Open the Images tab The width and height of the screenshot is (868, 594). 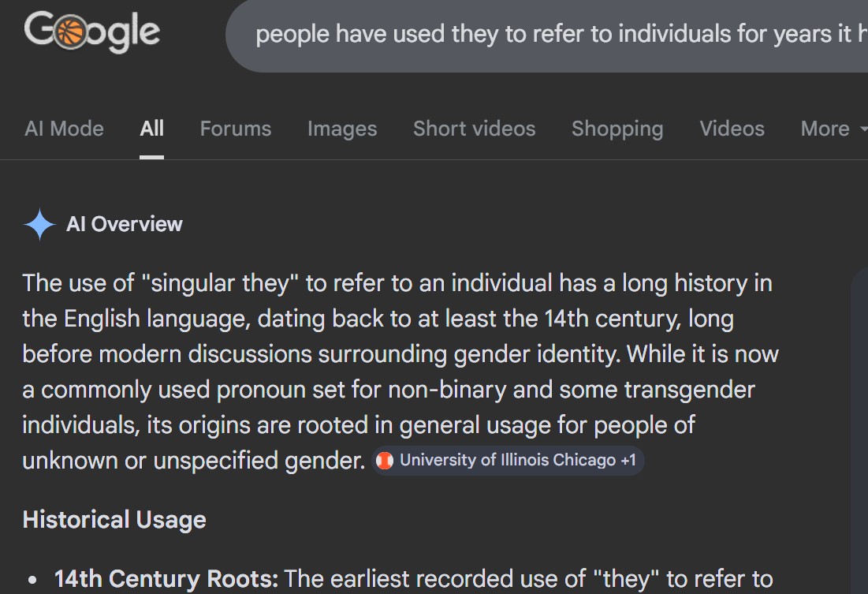342,129
